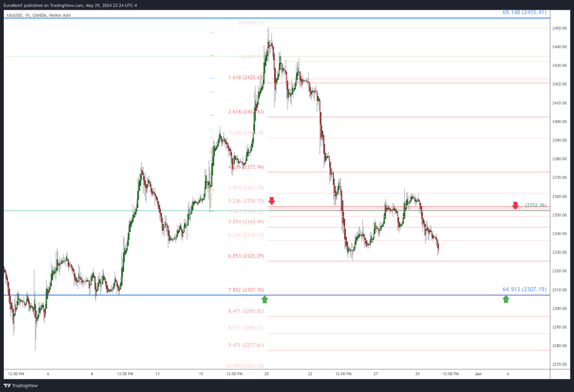Click the TradingView logo in the footer

pyautogui.click(x=21, y=385)
